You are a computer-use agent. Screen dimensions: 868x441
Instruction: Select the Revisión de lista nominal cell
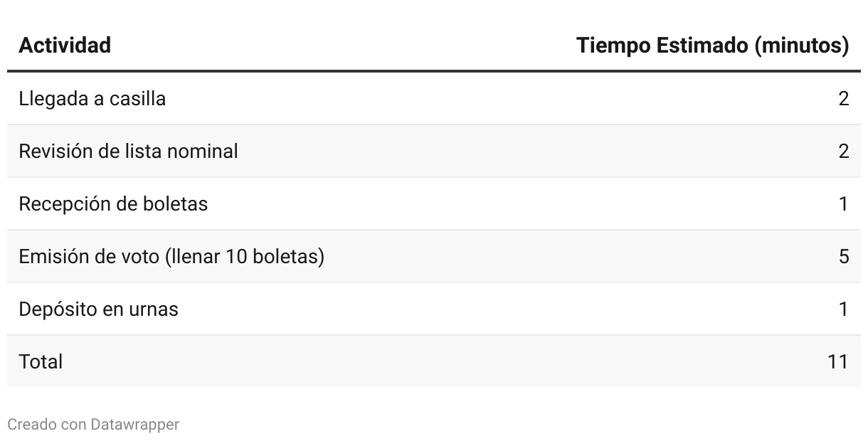tap(128, 151)
